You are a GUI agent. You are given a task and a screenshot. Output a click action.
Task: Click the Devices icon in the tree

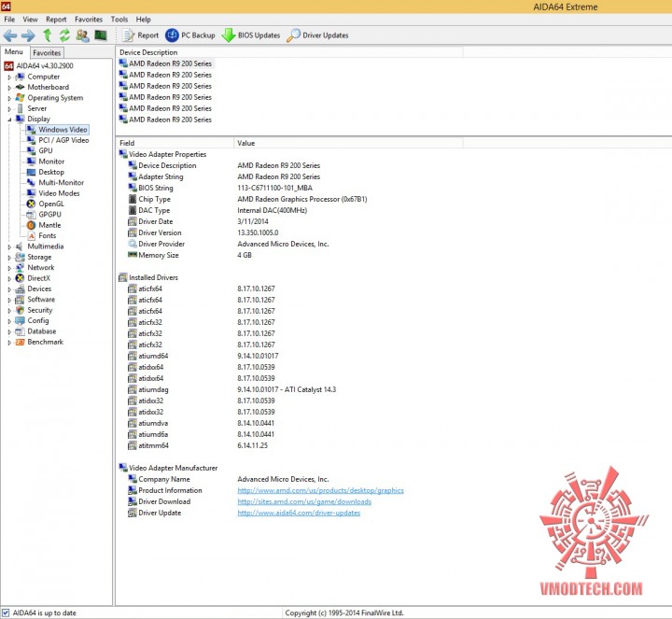(20, 288)
